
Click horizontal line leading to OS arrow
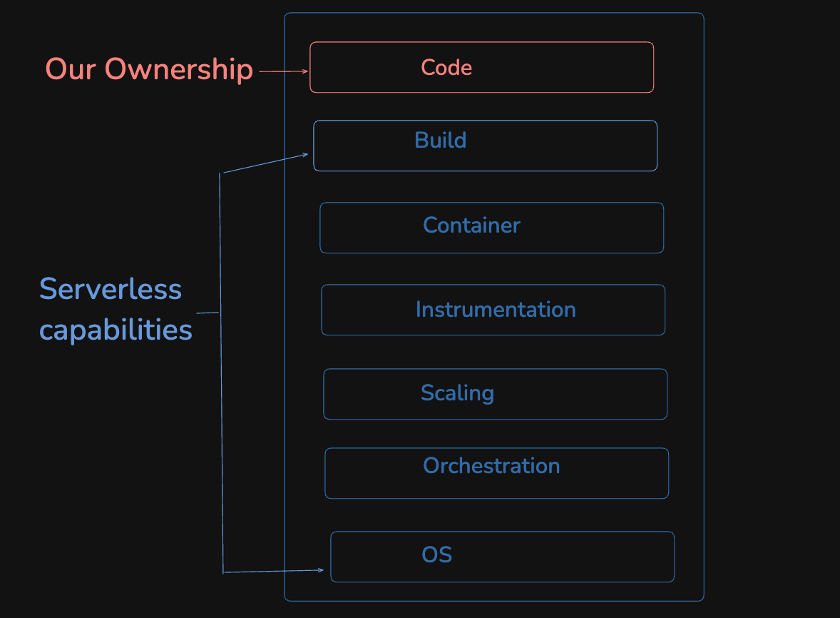pyautogui.click(x=271, y=571)
